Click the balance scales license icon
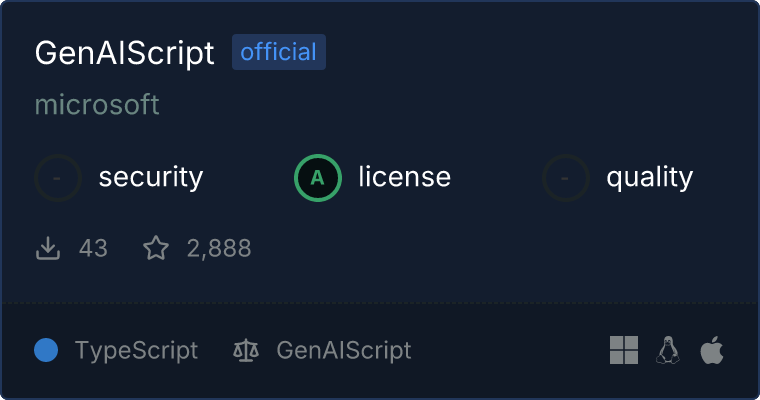This screenshot has width=760, height=400. pyautogui.click(x=245, y=351)
